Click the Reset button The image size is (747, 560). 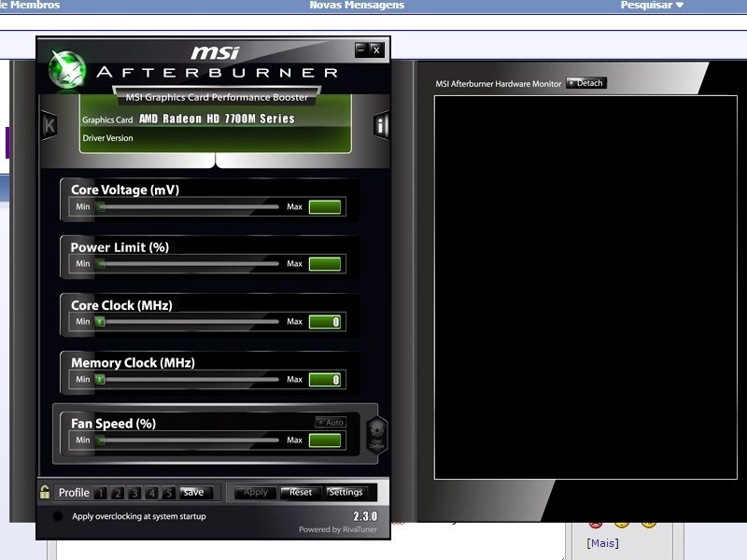300,493
